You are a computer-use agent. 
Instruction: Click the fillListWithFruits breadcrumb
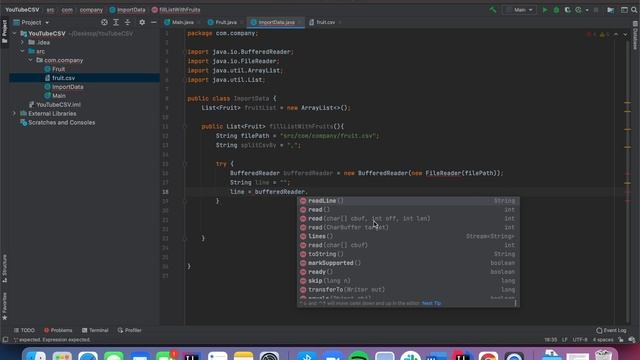click(x=176, y=10)
